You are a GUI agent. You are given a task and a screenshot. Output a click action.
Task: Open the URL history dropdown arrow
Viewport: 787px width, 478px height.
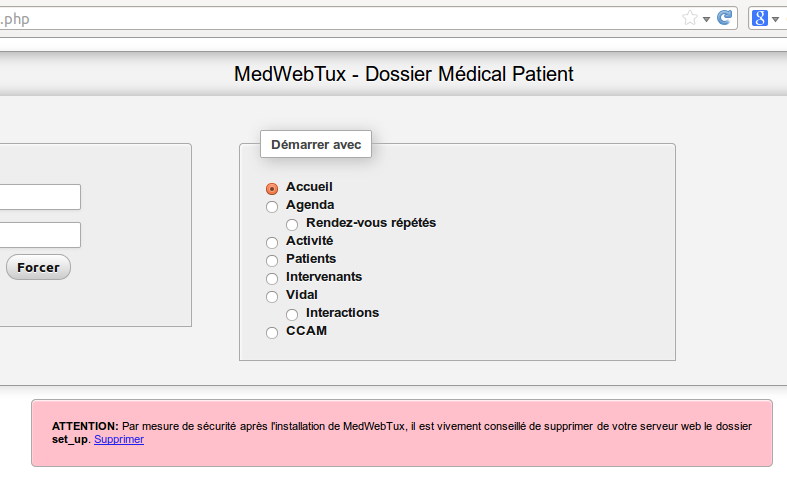point(707,19)
